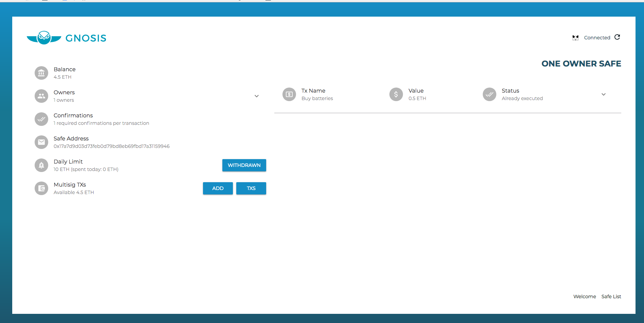Click the ONE OWNER SAFE heading
644x323 pixels.
point(581,64)
